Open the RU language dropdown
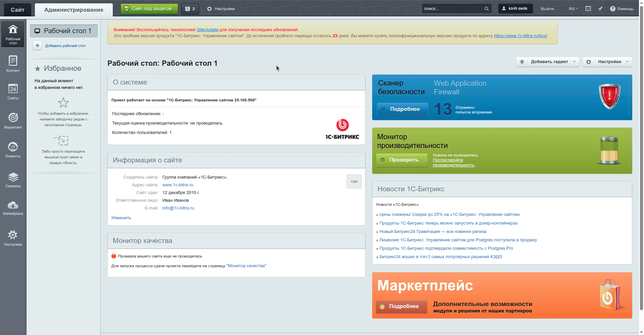 (573, 9)
